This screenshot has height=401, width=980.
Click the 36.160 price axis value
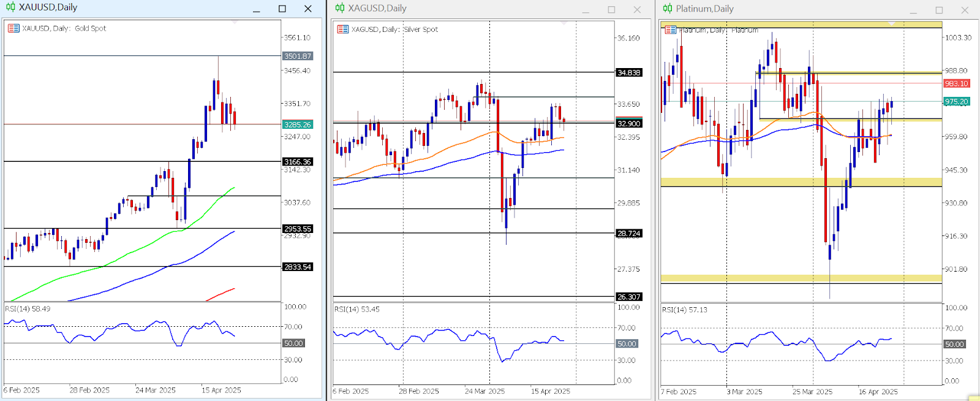click(628, 38)
